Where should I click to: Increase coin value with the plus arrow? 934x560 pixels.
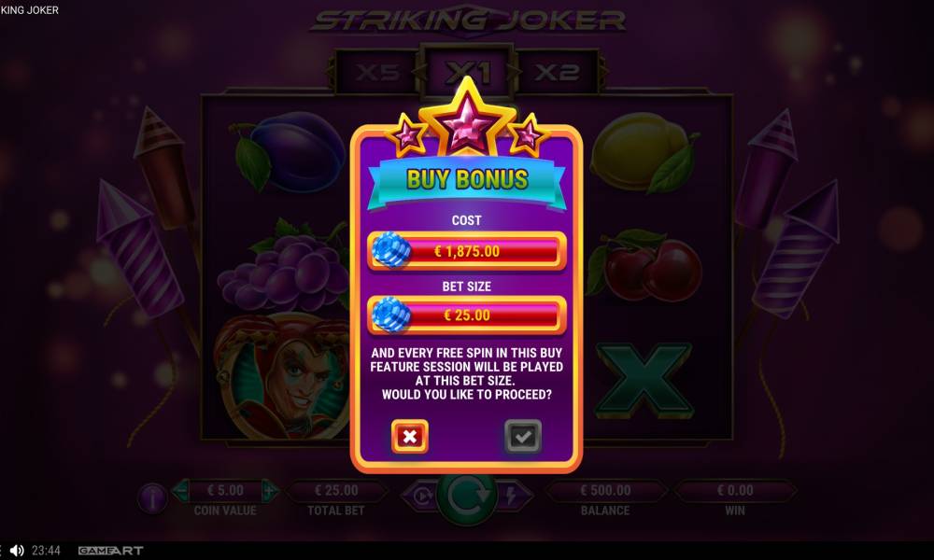pyautogui.click(x=269, y=491)
